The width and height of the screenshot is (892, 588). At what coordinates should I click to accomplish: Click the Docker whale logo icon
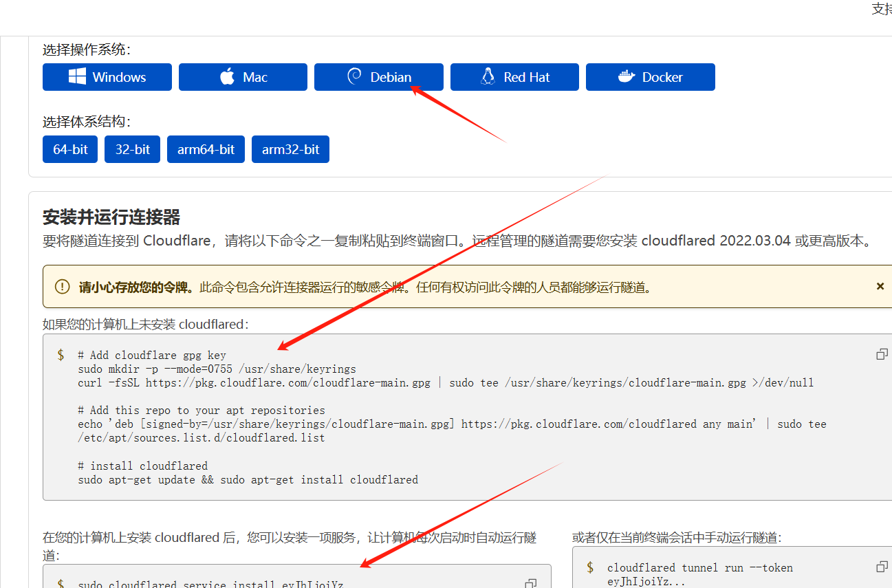626,76
